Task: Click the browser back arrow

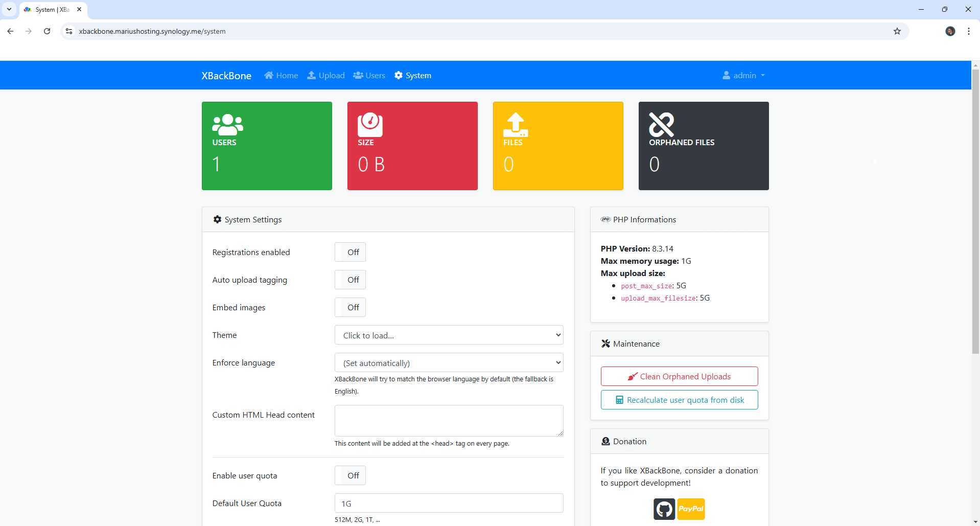Action: 10,31
